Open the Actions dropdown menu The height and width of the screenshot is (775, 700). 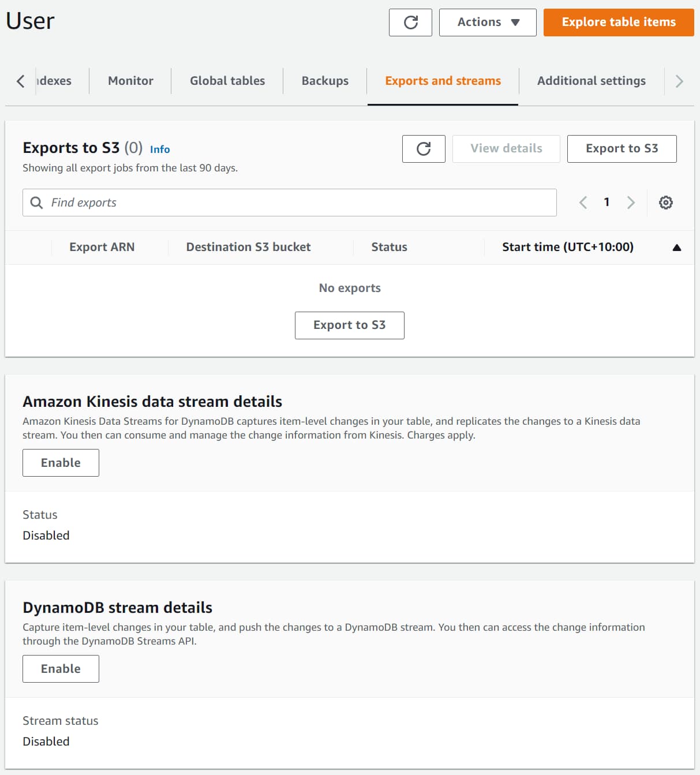[488, 23]
